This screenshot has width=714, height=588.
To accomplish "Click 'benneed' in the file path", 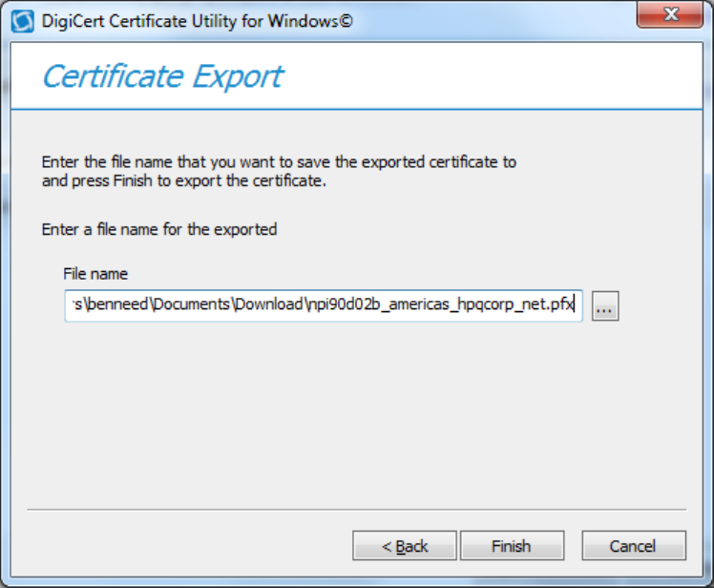I will tap(111, 306).
